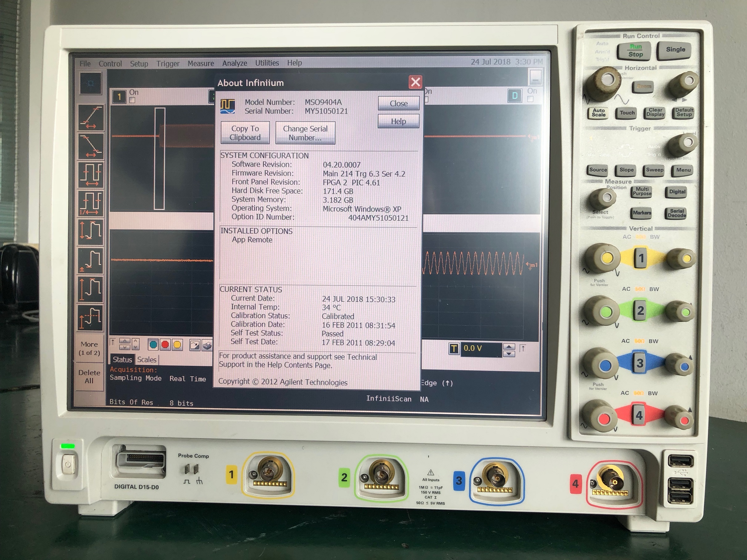Screen dimensions: 747x560
Task: Select the voltage base measurement icon with small arrow
Action: [91, 261]
